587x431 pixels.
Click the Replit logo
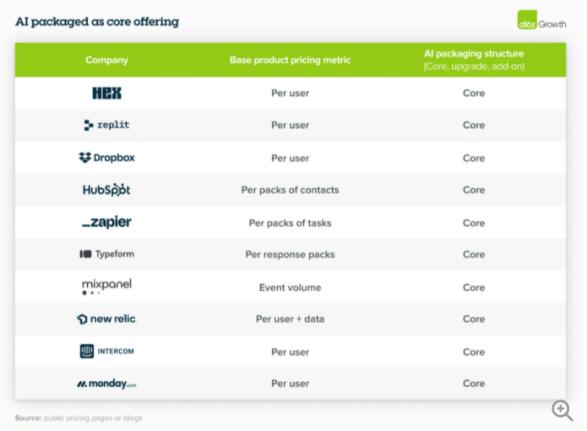point(107,125)
